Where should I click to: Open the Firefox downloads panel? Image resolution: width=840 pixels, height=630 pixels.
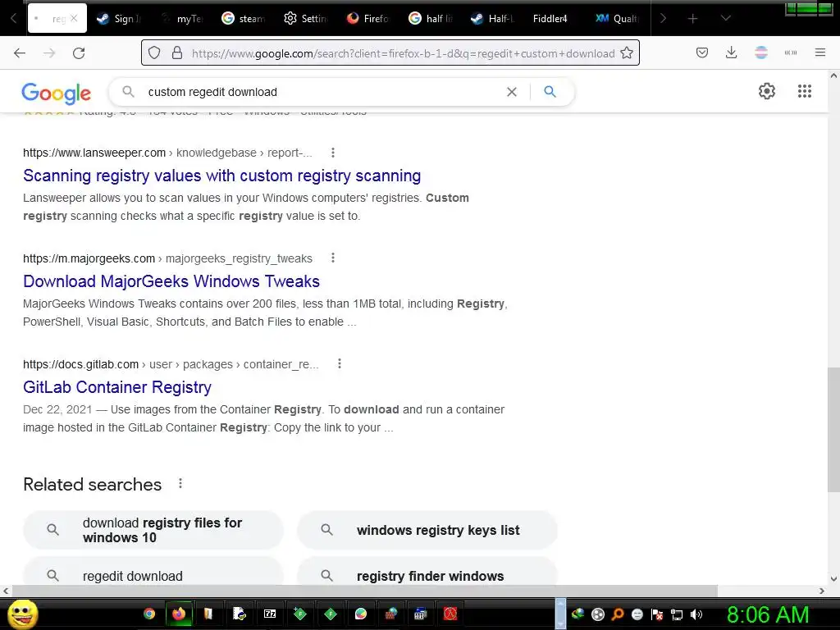click(731, 52)
